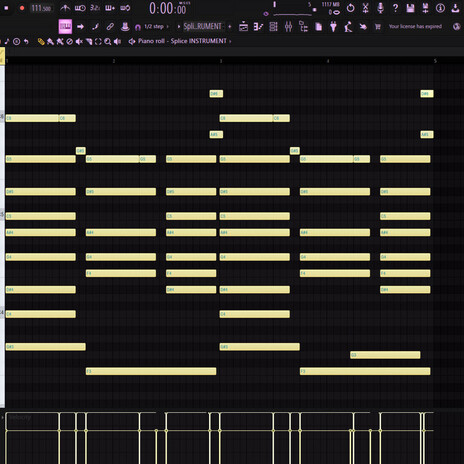Click the 111.500 tempo field
Image resolution: width=464 pixels, height=464 pixels.
click(41, 8)
